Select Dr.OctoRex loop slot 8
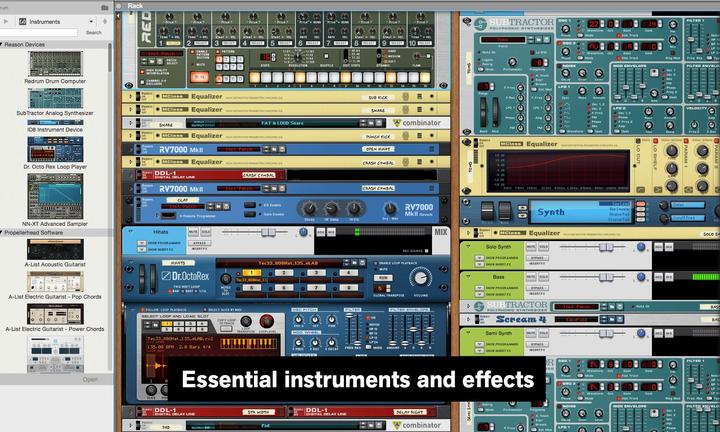 (349, 288)
